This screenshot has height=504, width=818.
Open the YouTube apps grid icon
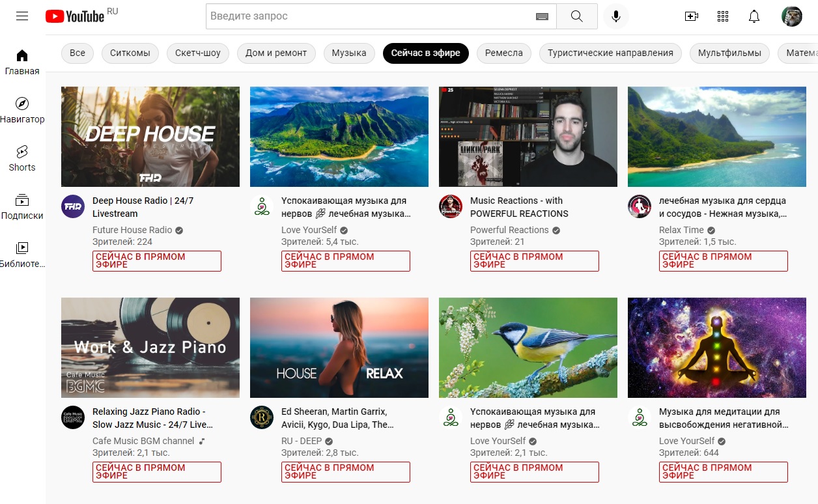[x=722, y=16]
